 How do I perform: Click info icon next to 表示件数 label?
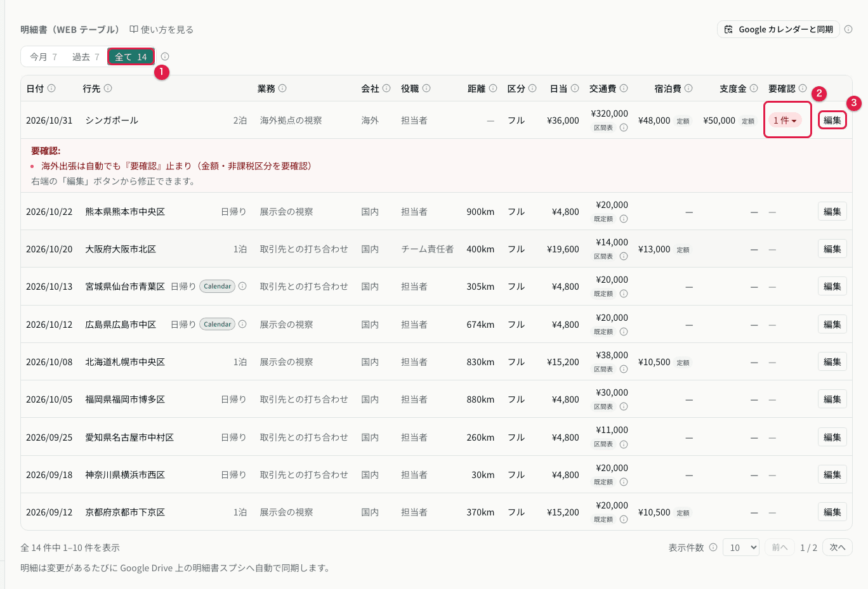point(713,547)
